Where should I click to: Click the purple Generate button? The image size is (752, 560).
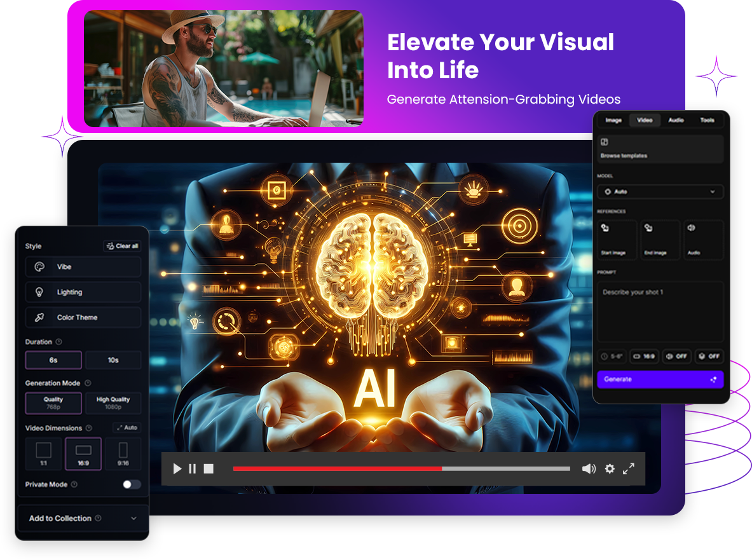pos(660,379)
